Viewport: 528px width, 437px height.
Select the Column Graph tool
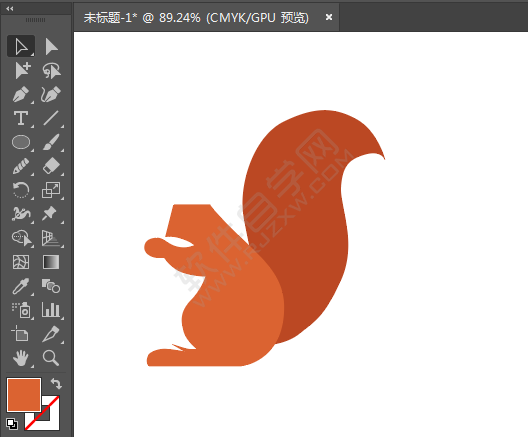(x=51, y=310)
